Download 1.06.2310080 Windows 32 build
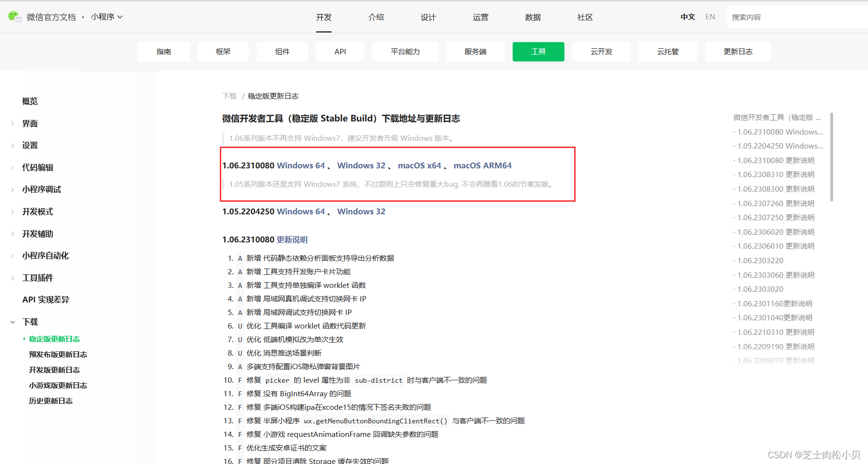The width and height of the screenshot is (868, 464). [361, 165]
